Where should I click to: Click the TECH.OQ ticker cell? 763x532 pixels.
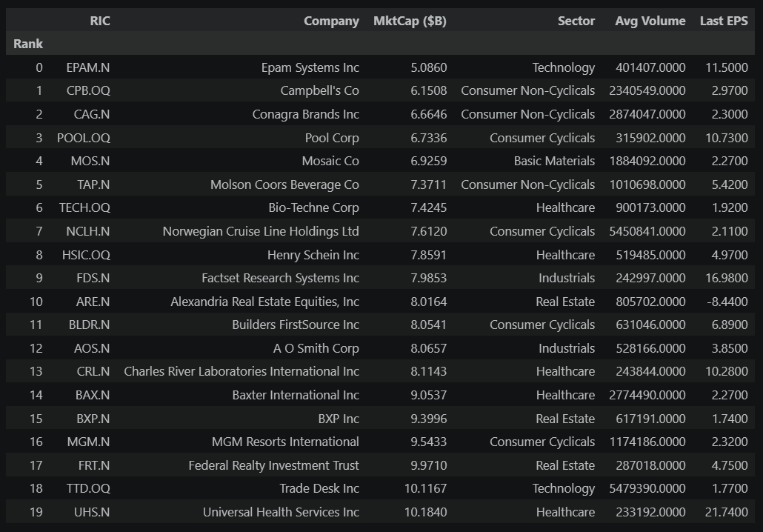click(x=84, y=207)
